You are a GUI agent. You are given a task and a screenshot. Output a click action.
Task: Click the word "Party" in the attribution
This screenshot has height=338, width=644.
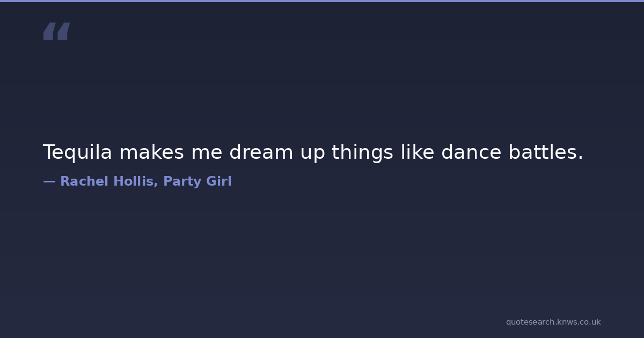click(182, 182)
